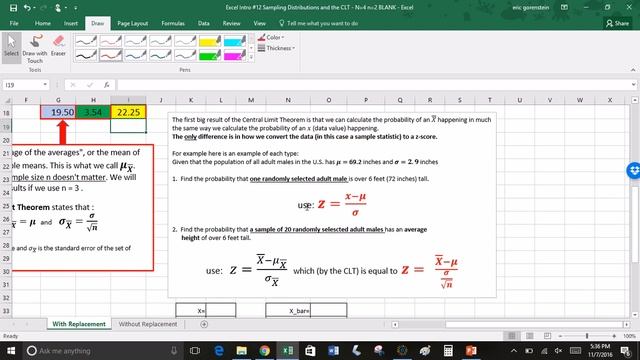Expand the formula bar
The height and width of the screenshot is (360, 640).
coord(633,85)
